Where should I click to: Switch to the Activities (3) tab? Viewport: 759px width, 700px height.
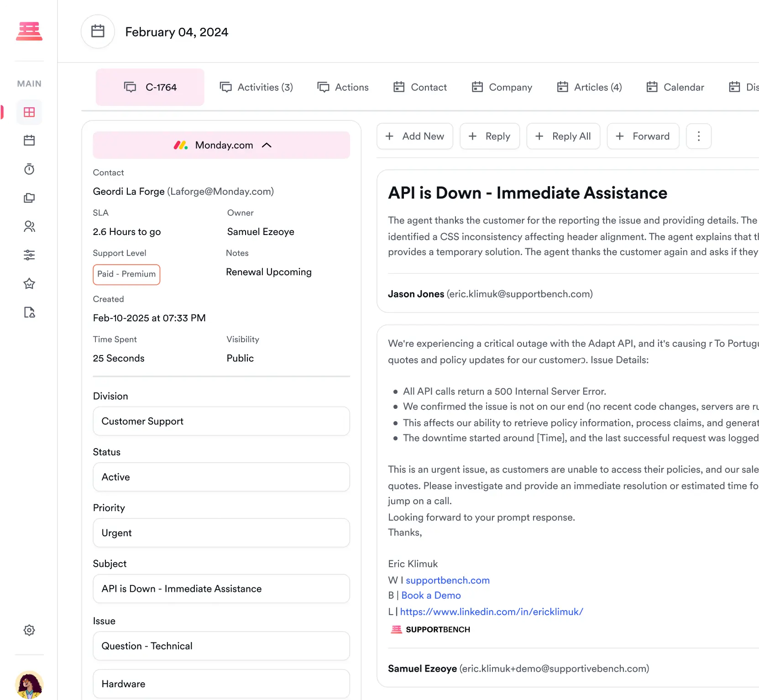click(x=256, y=87)
